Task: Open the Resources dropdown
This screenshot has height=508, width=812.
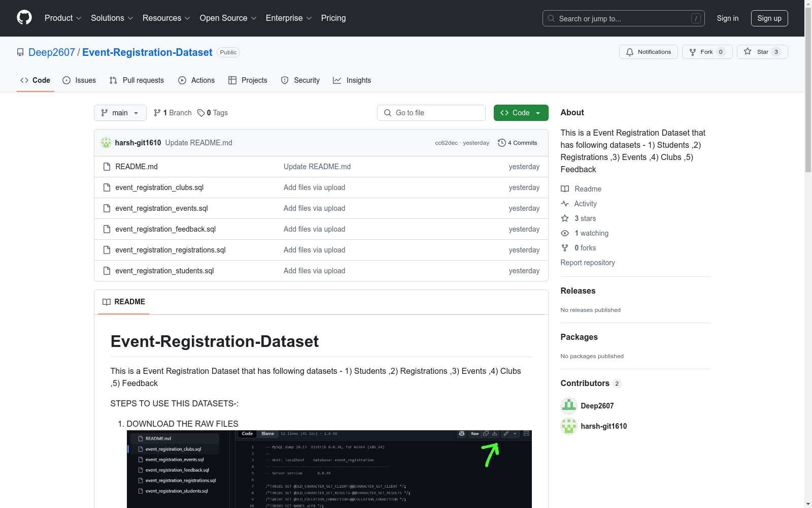Action: (x=166, y=18)
